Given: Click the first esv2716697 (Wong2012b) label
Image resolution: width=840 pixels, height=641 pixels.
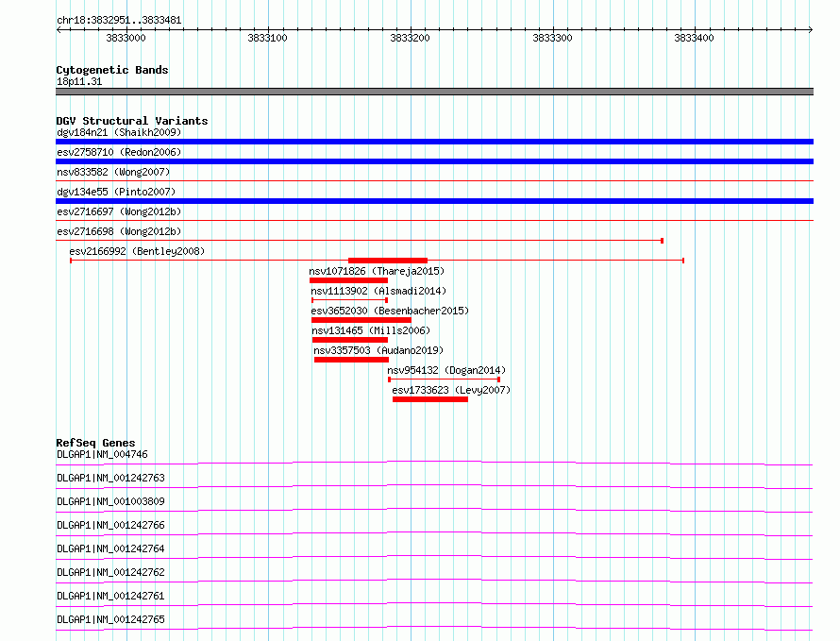Looking at the screenshot, I should [119, 211].
